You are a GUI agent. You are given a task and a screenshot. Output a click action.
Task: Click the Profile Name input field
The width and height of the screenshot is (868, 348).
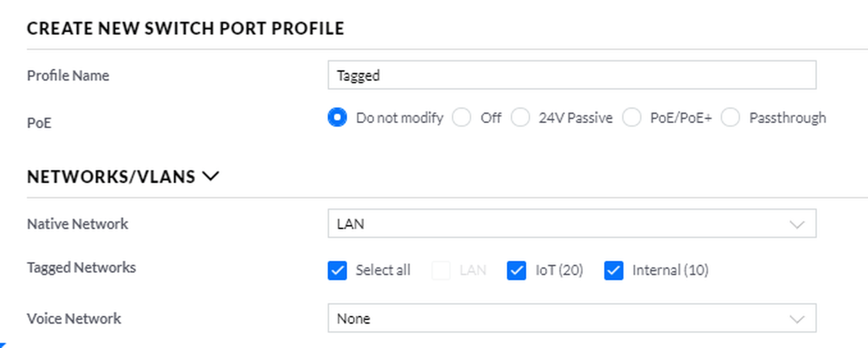pos(571,75)
